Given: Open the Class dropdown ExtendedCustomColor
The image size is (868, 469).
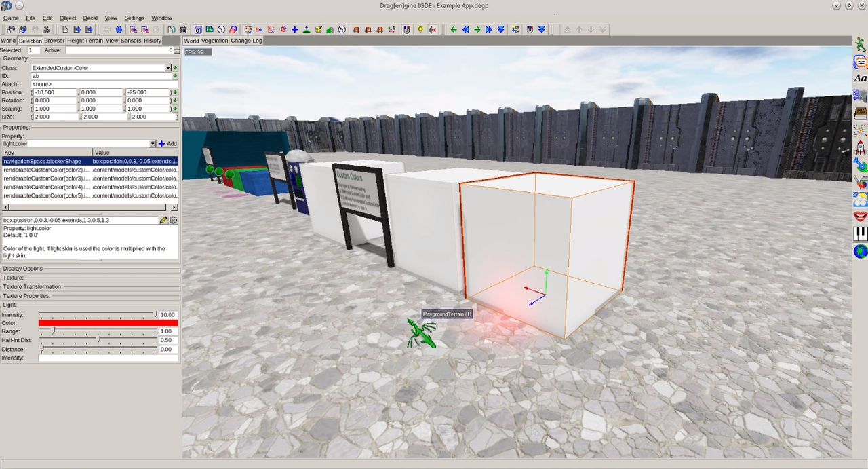Looking at the screenshot, I should (168, 68).
